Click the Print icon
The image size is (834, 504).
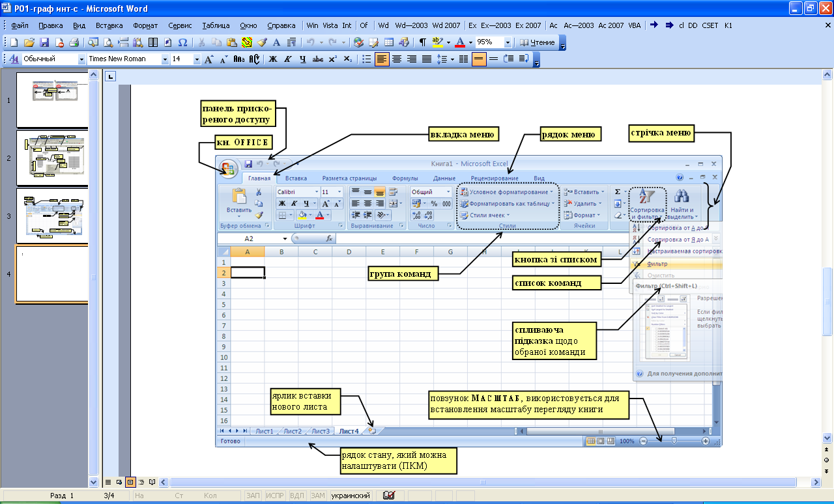coord(74,42)
